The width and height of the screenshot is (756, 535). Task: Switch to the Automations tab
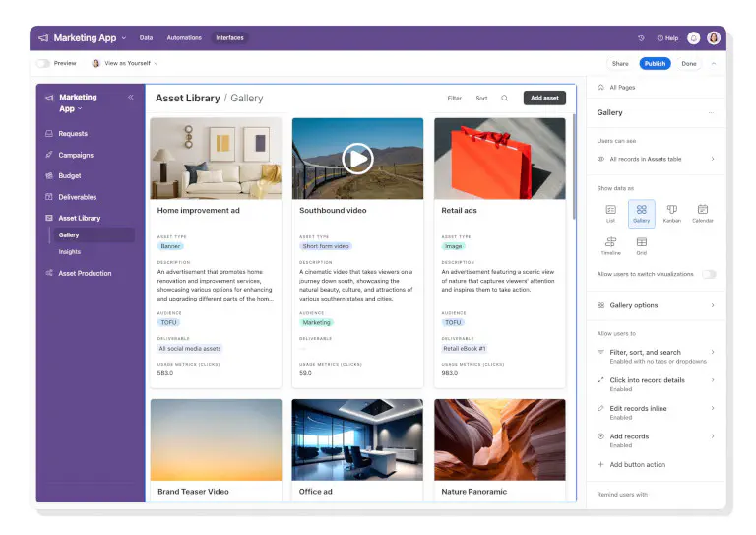coord(184,38)
